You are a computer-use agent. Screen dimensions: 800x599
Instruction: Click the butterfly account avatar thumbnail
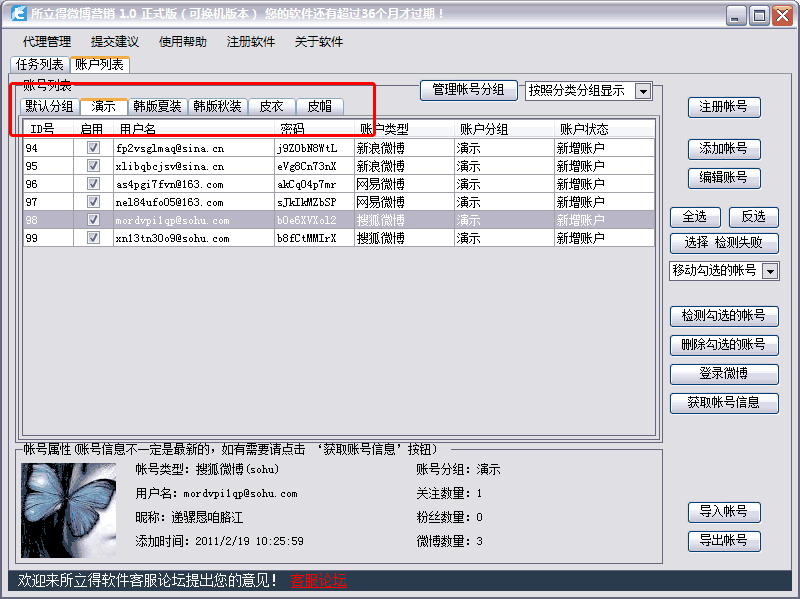click(x=67, y=512)
